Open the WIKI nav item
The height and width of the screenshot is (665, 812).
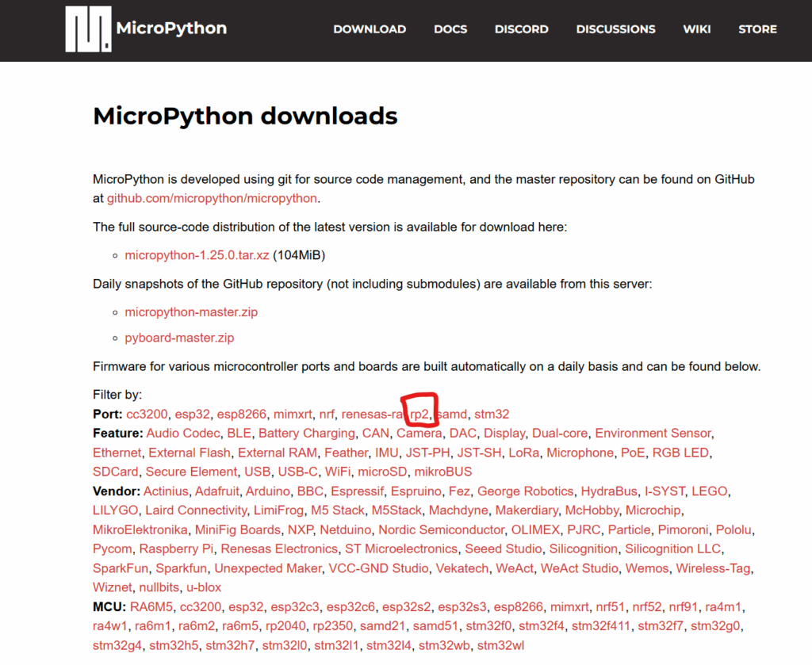(696, 29)
